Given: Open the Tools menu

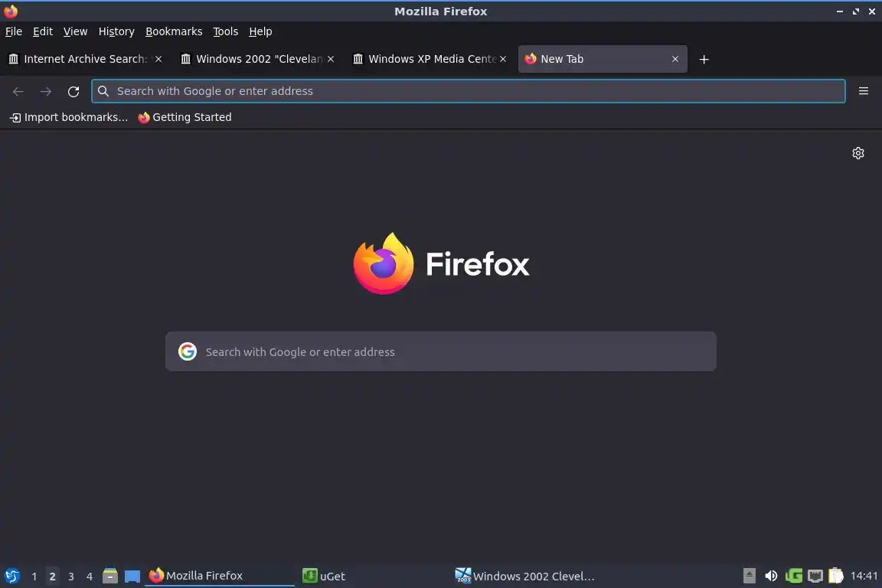Looking at the screenshot, I should pyautogui.click(x=226, y=31).
